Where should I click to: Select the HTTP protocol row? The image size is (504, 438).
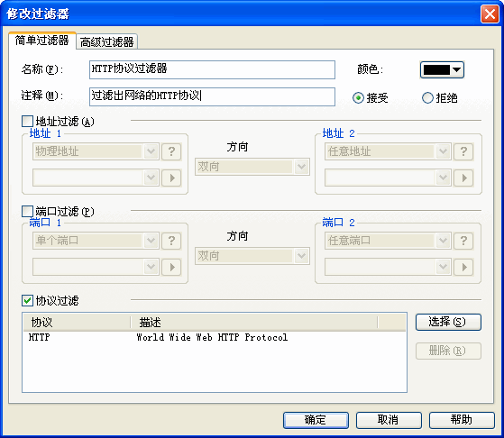click(215, 337)
